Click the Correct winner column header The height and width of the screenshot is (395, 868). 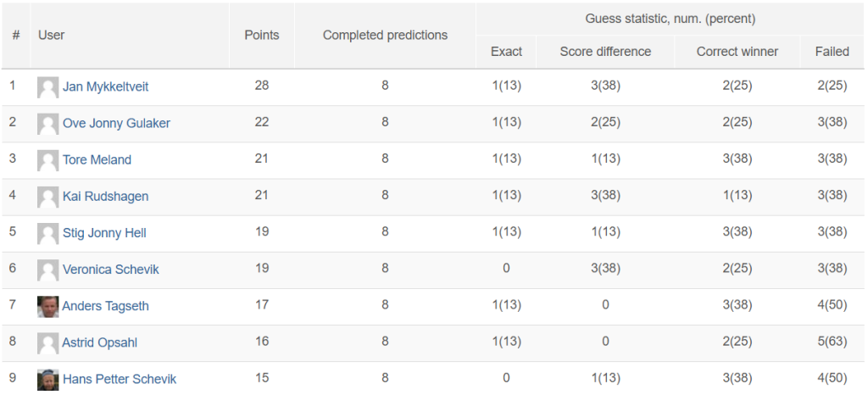[737, 52]
